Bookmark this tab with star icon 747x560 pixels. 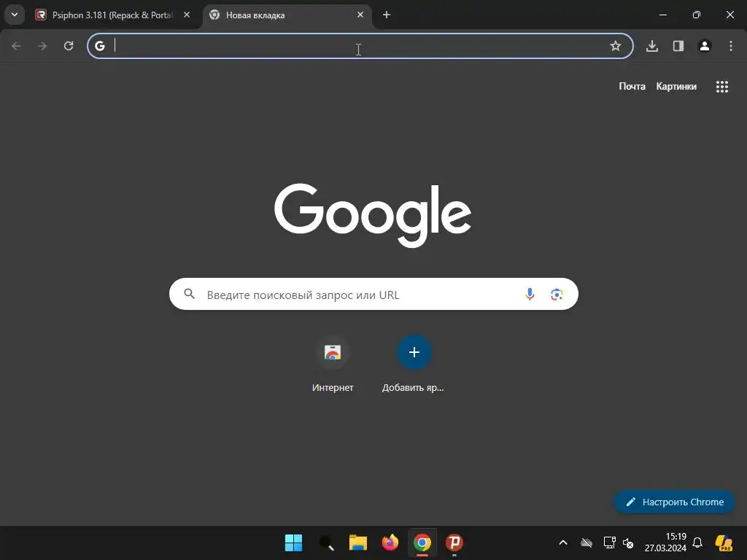click(616, 46)
